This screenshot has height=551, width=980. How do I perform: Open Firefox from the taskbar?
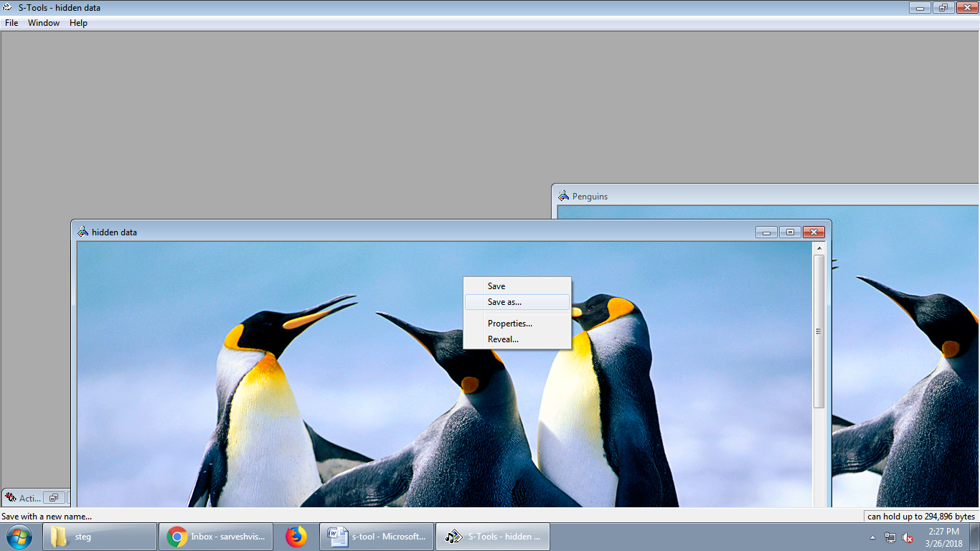point(296,537)
